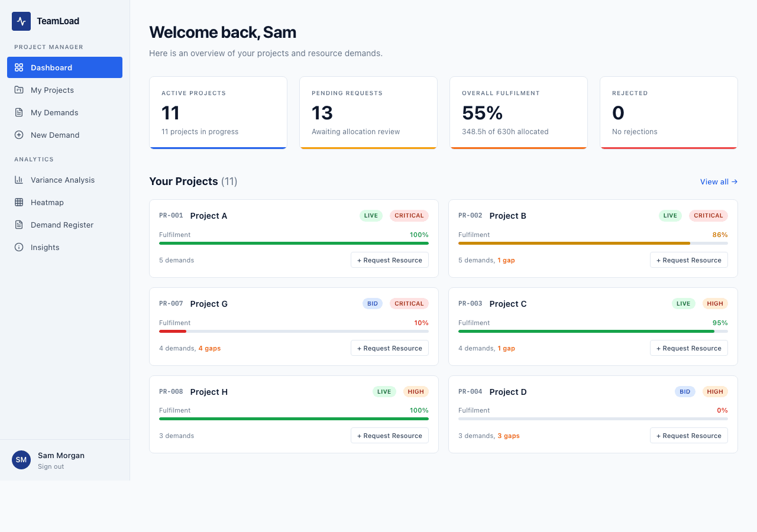
Task: Click the LIVE status badge on Project A
Action: pyautogui.click(x=371, y=216)
